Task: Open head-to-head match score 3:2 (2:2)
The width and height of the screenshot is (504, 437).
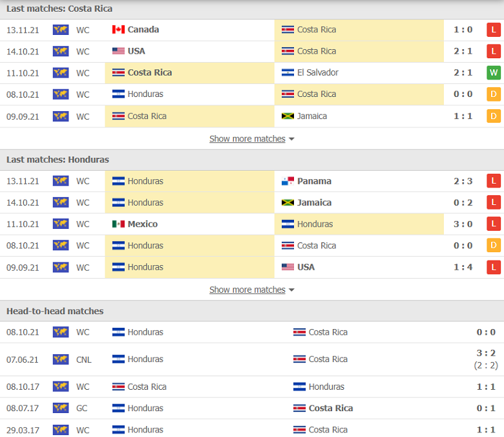Action: tap(486, 359)
